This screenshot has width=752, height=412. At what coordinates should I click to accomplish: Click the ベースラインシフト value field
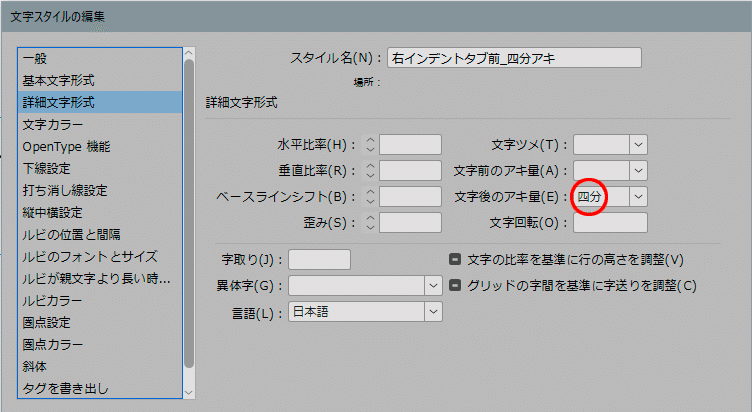[x=410, y=197]
